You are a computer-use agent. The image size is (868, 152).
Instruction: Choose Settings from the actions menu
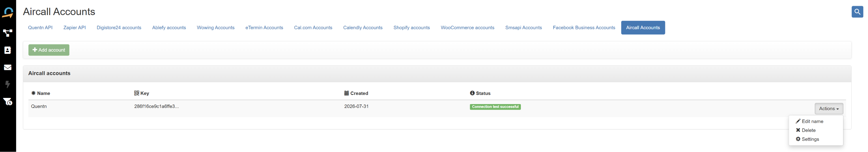pyautogui.click(x=807, y=139)
